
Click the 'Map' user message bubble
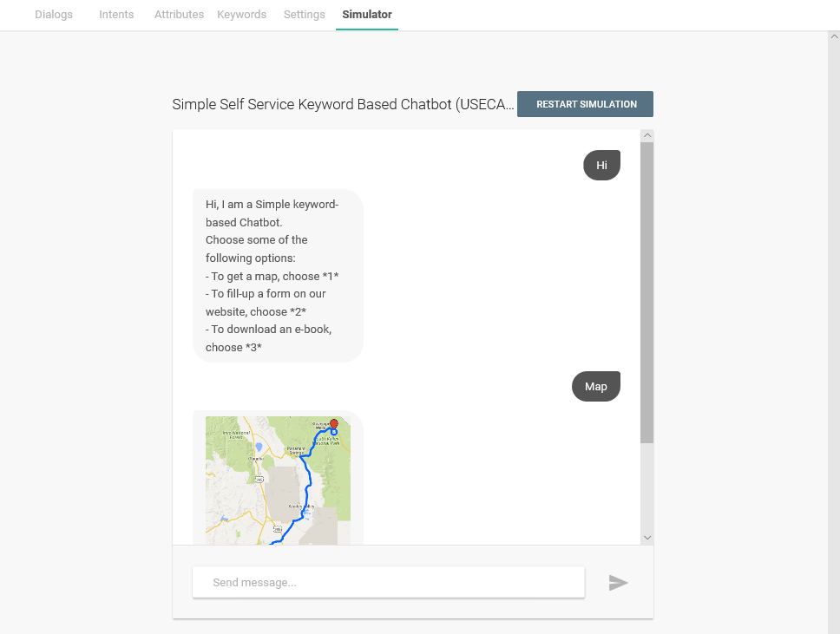click(x=595, y=387)
